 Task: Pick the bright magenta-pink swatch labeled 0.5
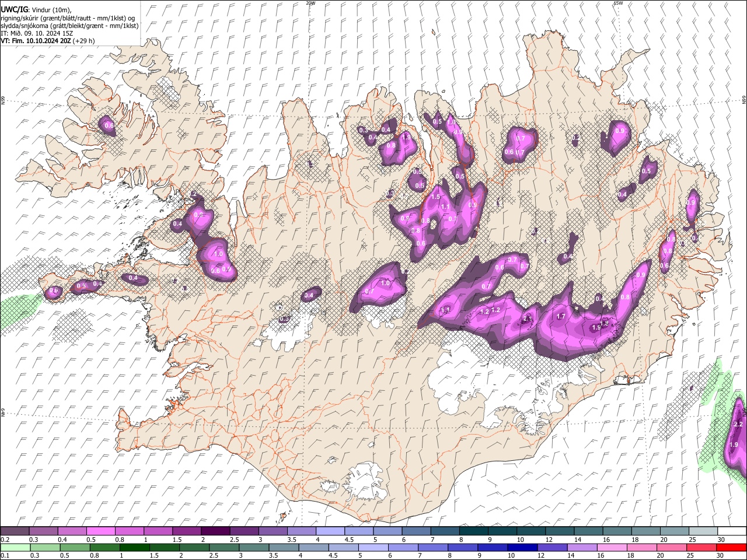[x=100, y=531]
